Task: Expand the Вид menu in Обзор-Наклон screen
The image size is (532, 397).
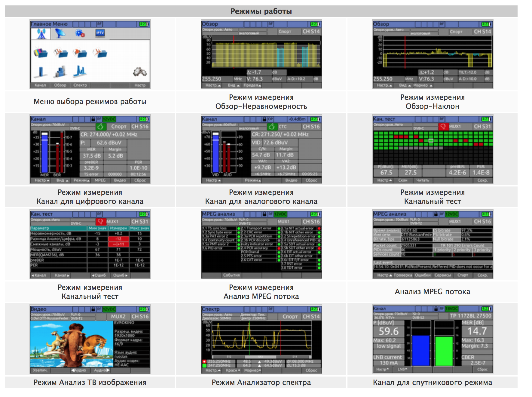Action: [403, 85]
